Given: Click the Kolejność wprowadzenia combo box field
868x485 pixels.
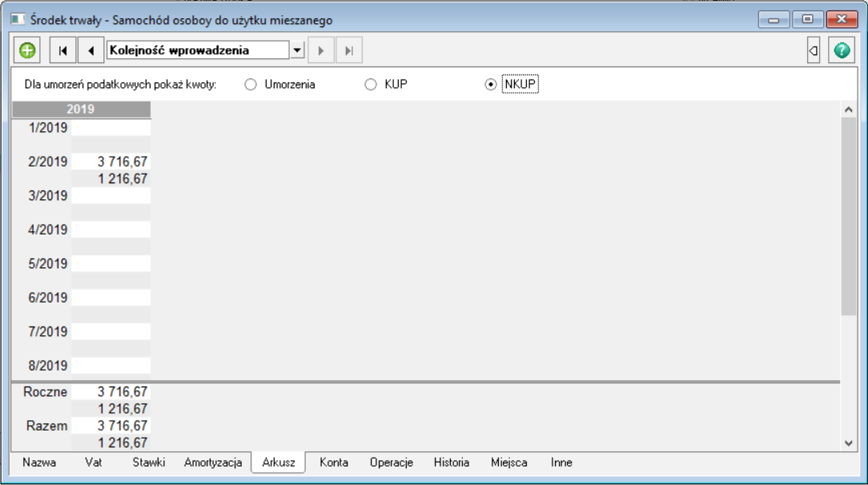Looking at the screenshot, I should [197, 50].
